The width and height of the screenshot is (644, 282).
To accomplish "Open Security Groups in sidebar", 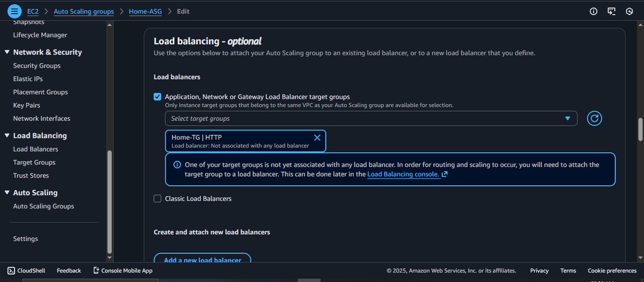I will [37, 65].
